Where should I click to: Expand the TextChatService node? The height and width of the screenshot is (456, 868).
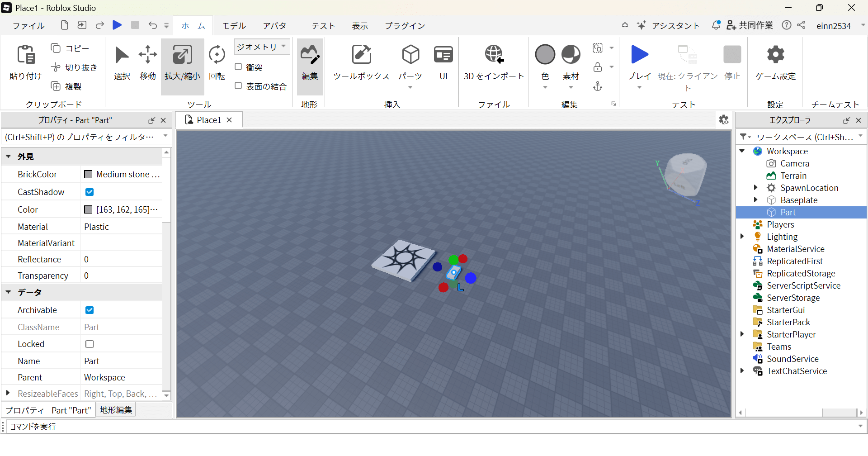coord(742,370)
